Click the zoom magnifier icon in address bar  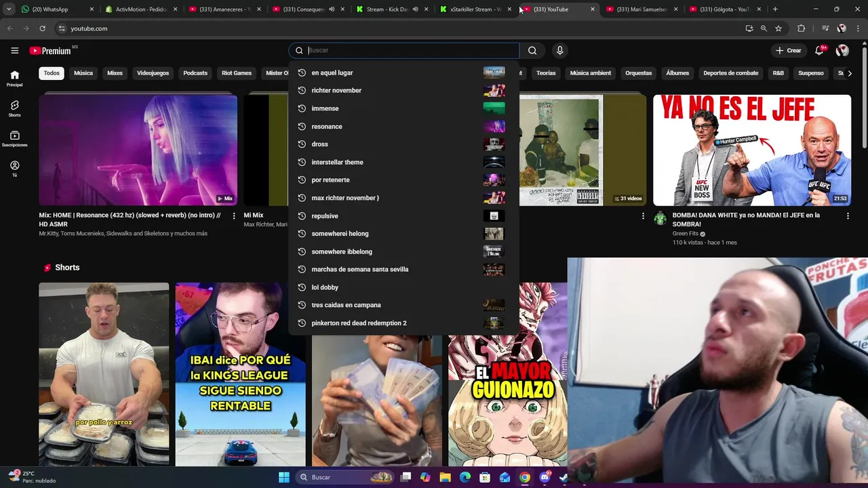(764, 28)
